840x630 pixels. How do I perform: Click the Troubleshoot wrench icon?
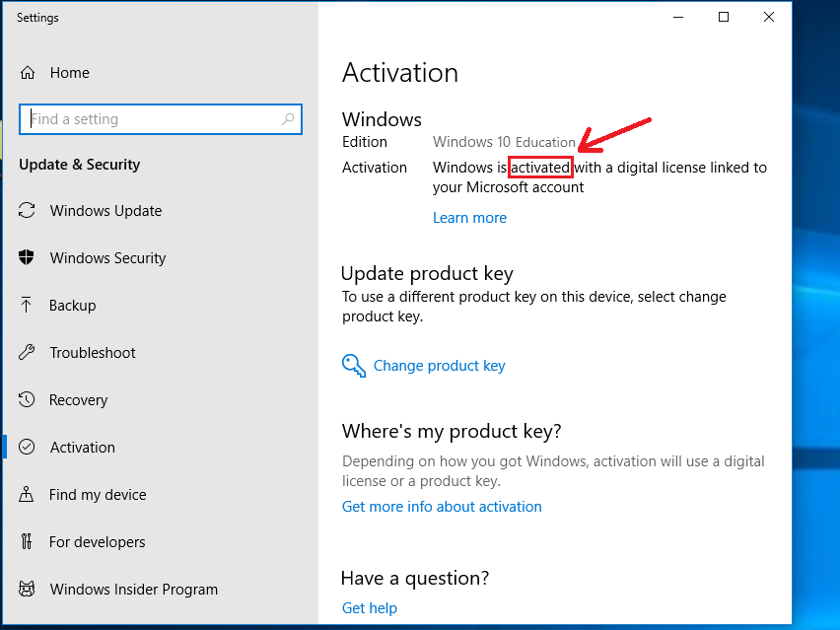[27, 352]
